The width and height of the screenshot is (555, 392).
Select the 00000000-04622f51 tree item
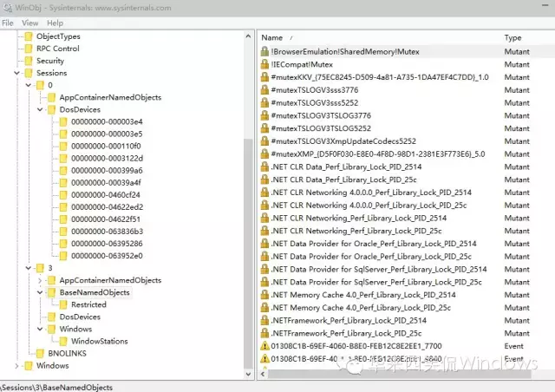click(106, 219)
